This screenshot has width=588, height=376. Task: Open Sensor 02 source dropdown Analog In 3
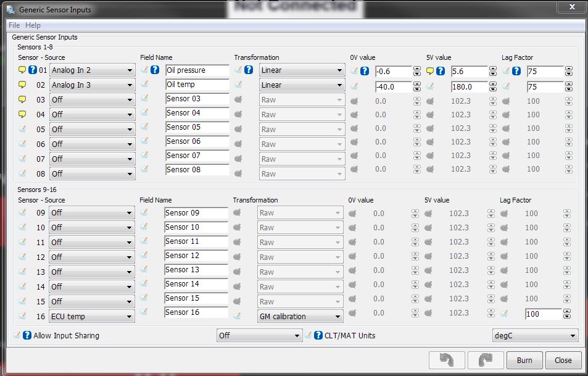point(93,85)
